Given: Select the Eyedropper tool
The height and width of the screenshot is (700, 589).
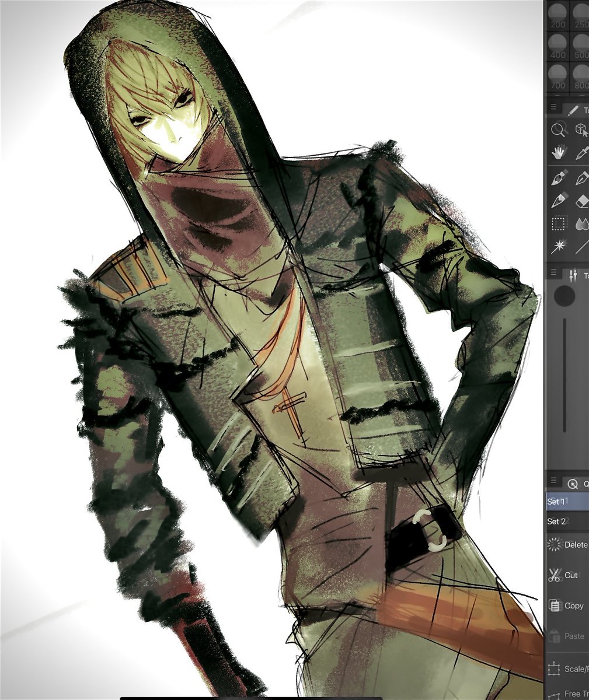Looking at the screenshot, I should [x=582, y=153].
